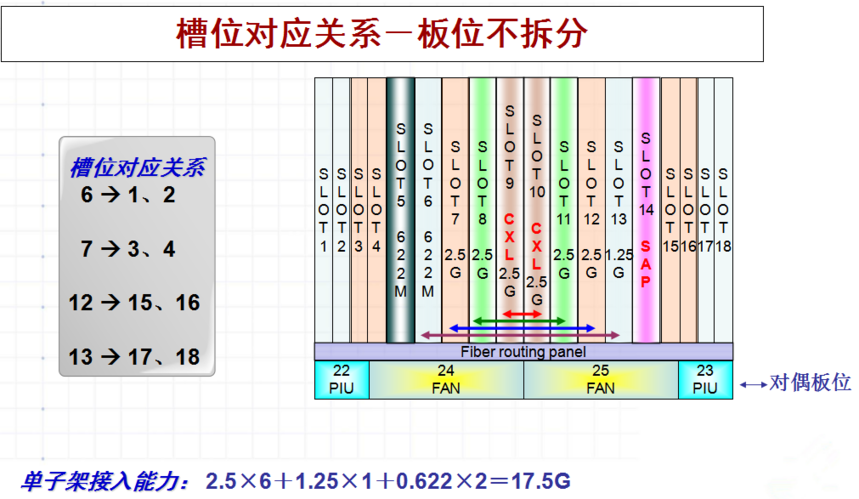The height and width of the screenshot is (499, 859).
Task: Select the 22 PIU block
Action: point(342,380)
